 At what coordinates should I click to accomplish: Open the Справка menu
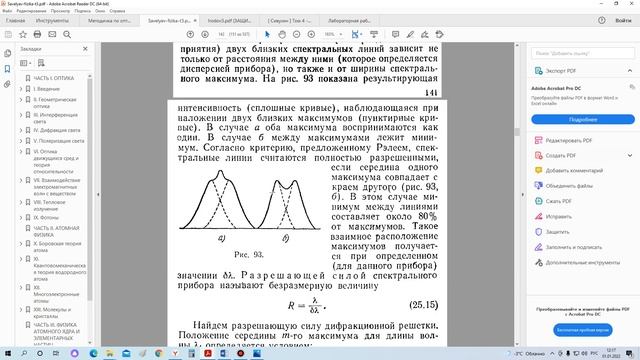pos(117,11)
